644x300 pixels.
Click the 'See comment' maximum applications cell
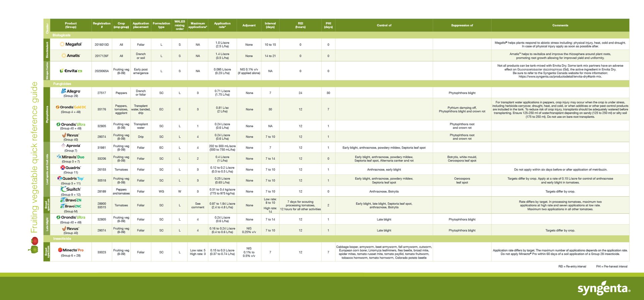pos(198,205)
